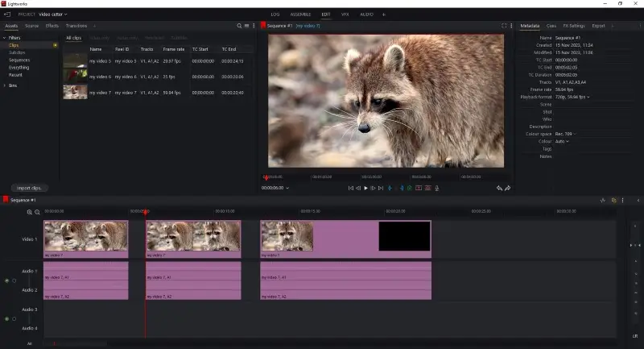Click the red Sequence #1 timeline flag

pyautogui.click(x=6, y=199)
